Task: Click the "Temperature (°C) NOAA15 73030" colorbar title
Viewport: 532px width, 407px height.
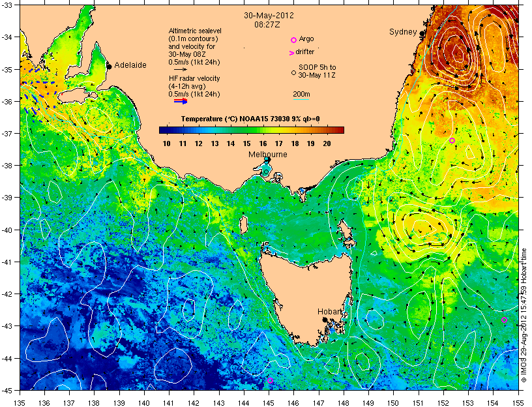Action: pyautogui.click(x=235, y=119)
